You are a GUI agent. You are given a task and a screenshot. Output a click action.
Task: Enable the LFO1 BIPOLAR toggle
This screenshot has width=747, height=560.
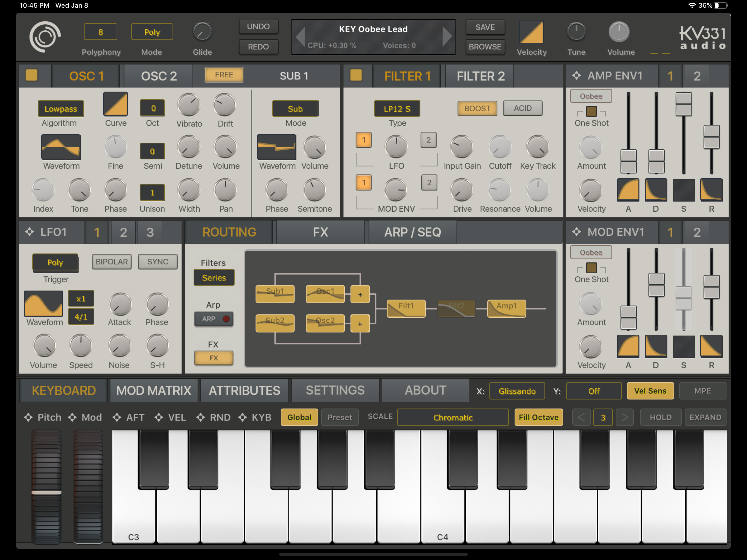(112, 262)
